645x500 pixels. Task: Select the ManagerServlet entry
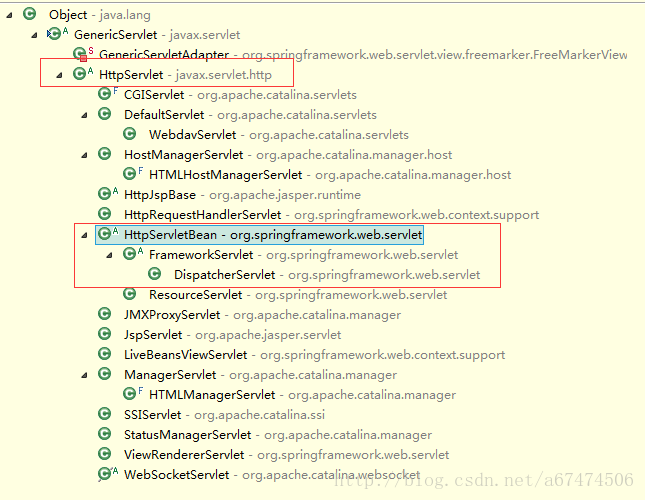coord(260,374)
